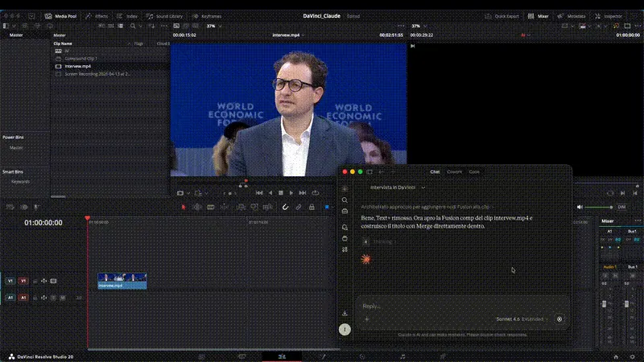Switch to Code tab in Claude window
Viewport: 644px width, 362px height.
[x=474, y=172]
